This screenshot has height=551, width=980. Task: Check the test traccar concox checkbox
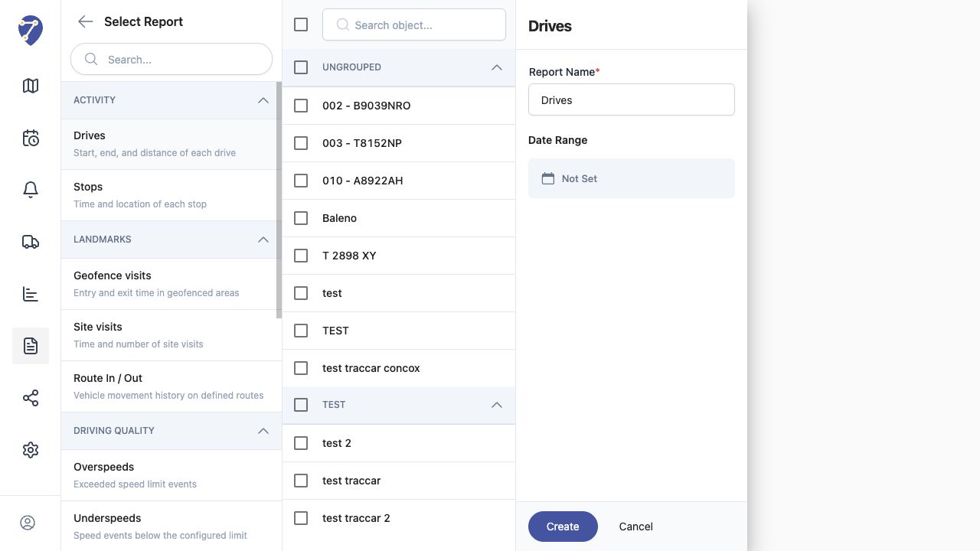pos(301,368)
